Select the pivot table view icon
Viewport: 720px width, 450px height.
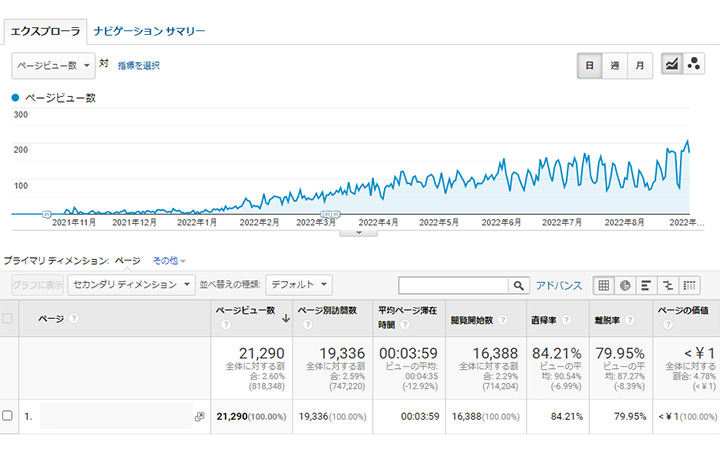click(x=689, y=286)
